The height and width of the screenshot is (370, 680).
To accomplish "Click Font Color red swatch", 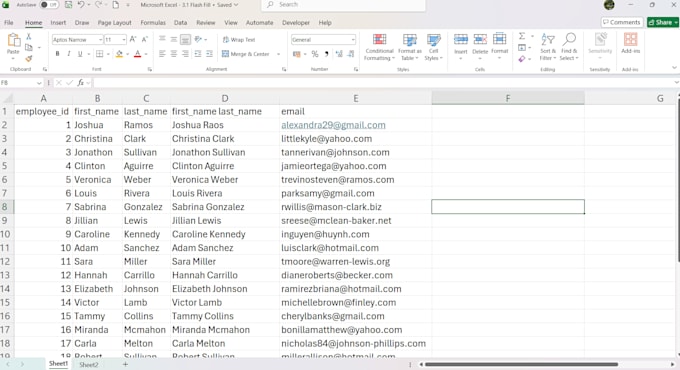I will pyautogui.click(x=137, y=54).
